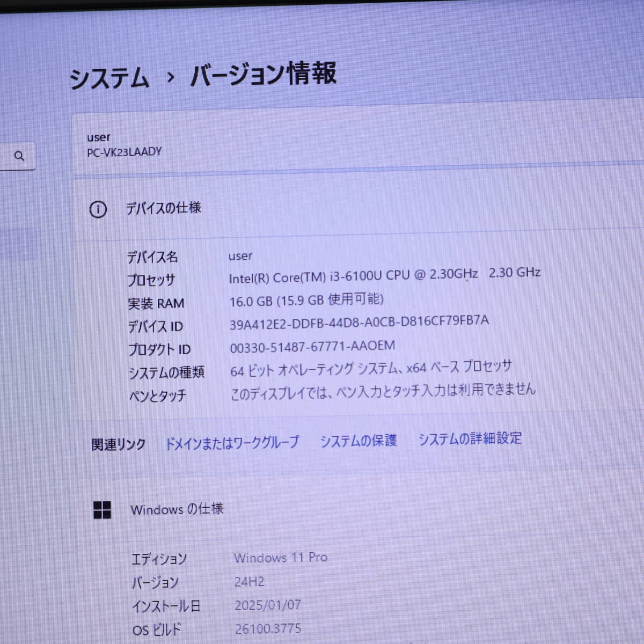Open ドメインまたはワークグループ link

232,443
